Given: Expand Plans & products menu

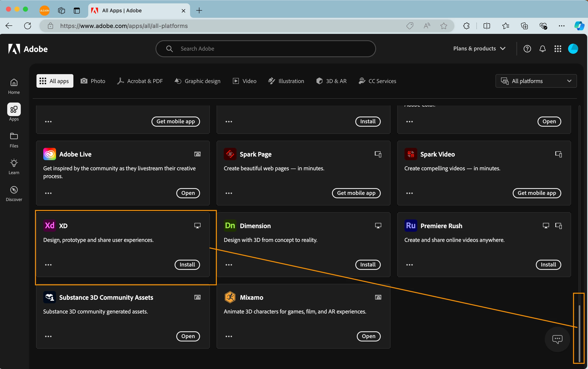Looking at the screenshot, I should coord(479,49).
